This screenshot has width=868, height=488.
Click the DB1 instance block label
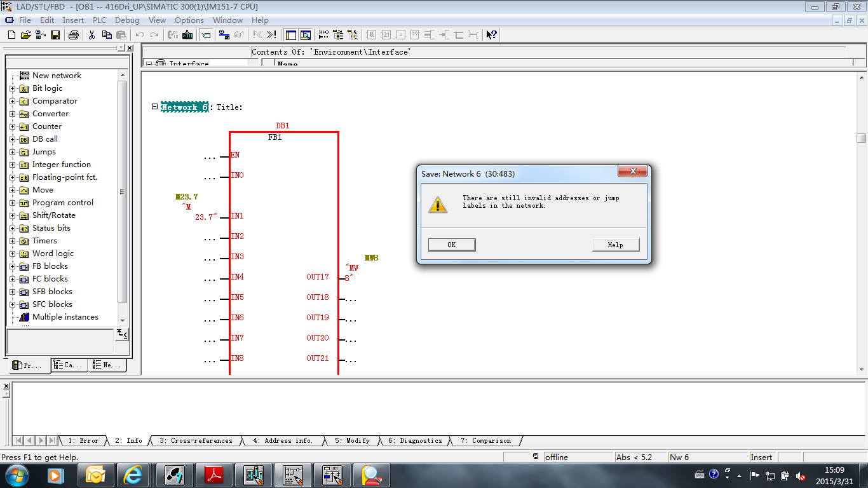tap(283, 126)
